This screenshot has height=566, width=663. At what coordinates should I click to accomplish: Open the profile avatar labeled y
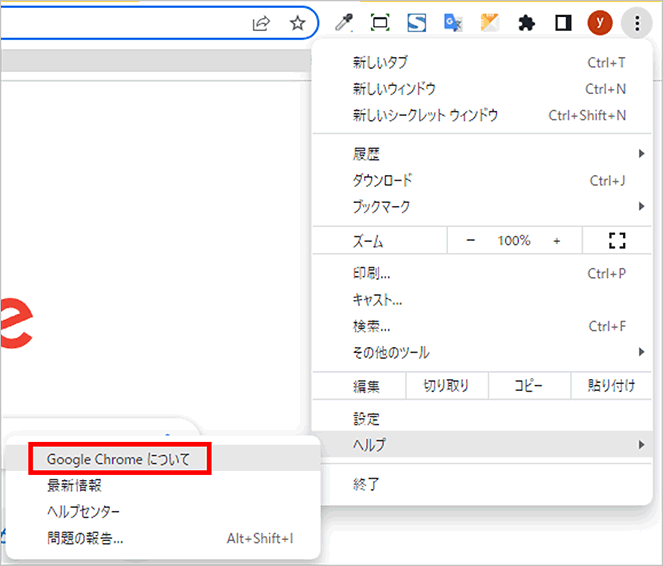click(600, 23)
